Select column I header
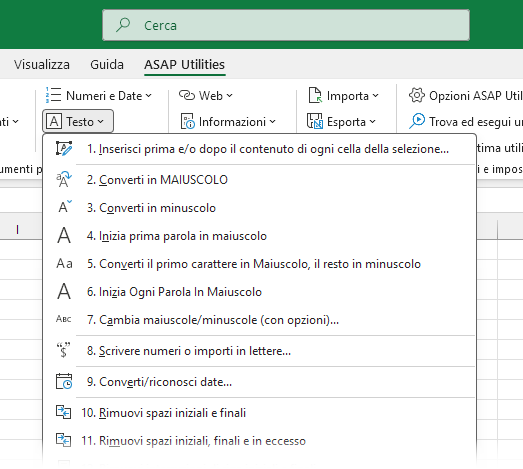Screen dimensions: 523x469 pyautogui.click(x=17, y=229)
